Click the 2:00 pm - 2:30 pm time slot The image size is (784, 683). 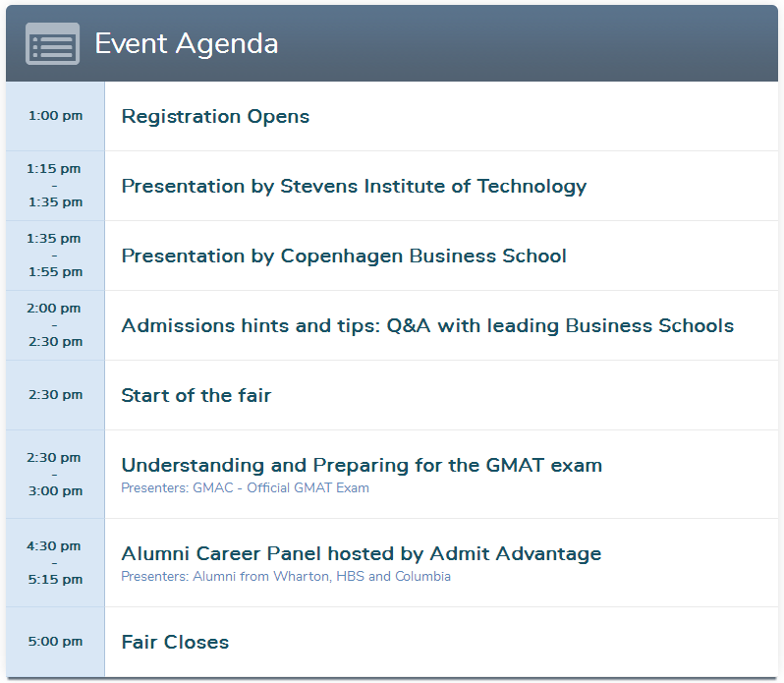click(55, 325)
